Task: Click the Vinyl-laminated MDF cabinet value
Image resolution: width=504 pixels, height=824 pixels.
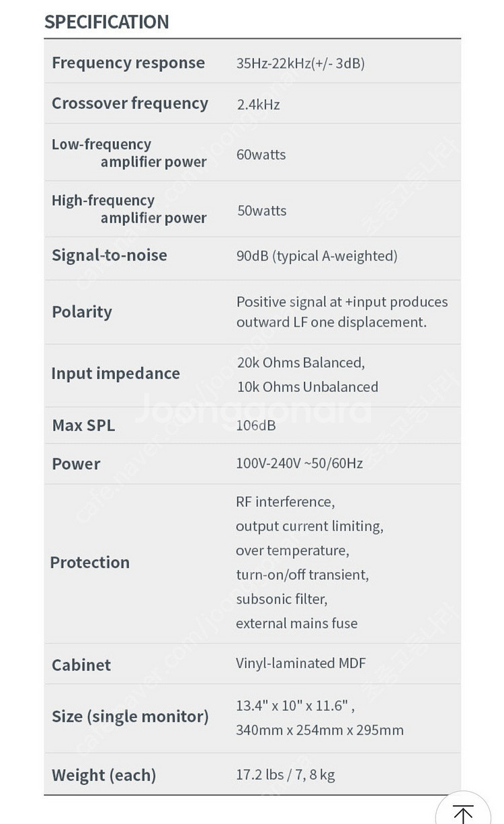Action: click(300, 663)
